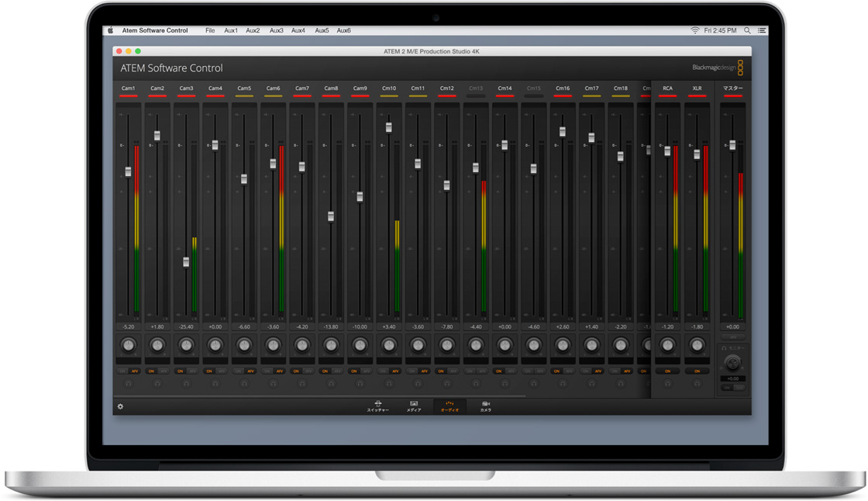Click the horizontal scrollbar under the channels
The image size is (868, 501).
(321, 396)
